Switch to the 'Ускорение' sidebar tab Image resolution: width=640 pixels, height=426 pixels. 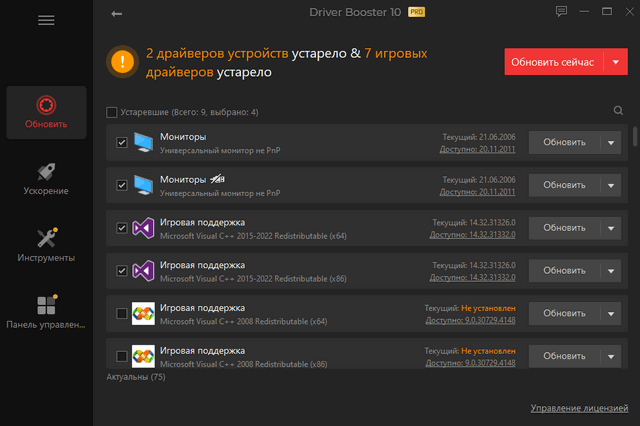click(46, 179)
